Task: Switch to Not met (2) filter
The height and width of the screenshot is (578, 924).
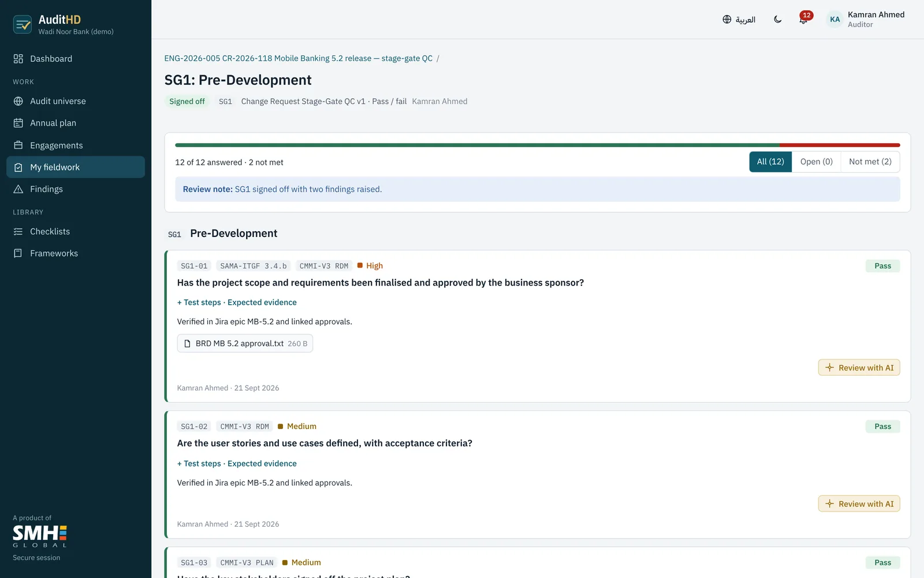Action: point(870,162)
